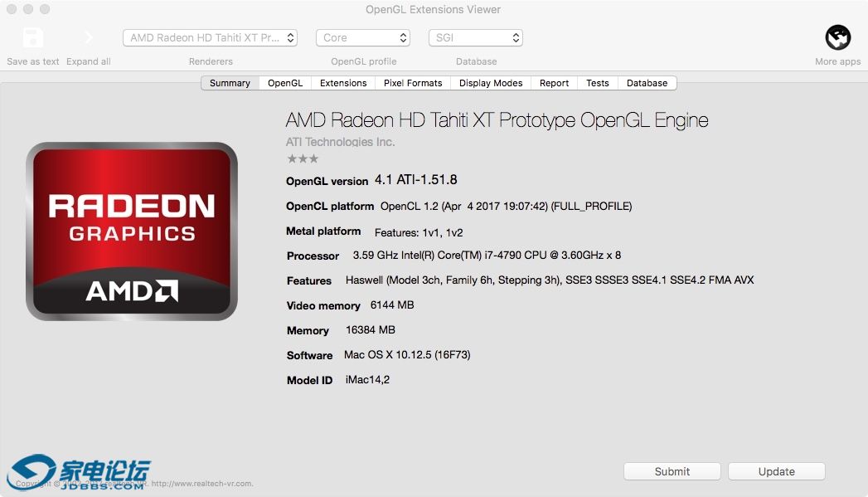Click the Expand all chevron icon
The image size is (868, 497).
88,38
